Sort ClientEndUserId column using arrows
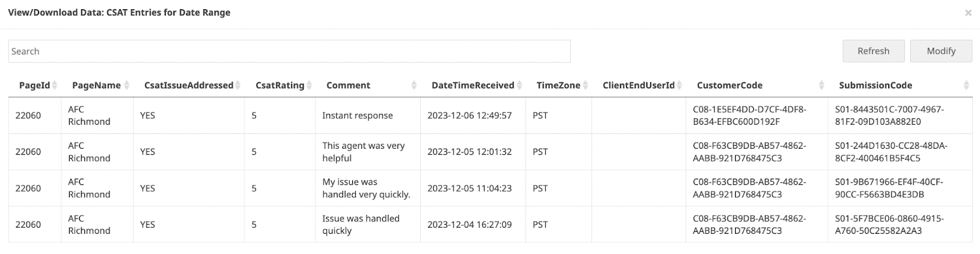The width and height of the screenshot is (980, 254). click(680, 86)
